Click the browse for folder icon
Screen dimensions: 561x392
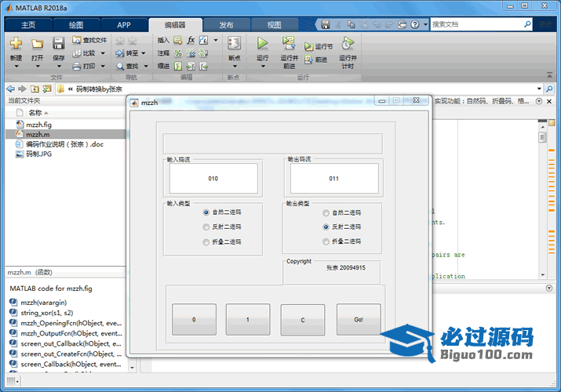pos(47,89)
